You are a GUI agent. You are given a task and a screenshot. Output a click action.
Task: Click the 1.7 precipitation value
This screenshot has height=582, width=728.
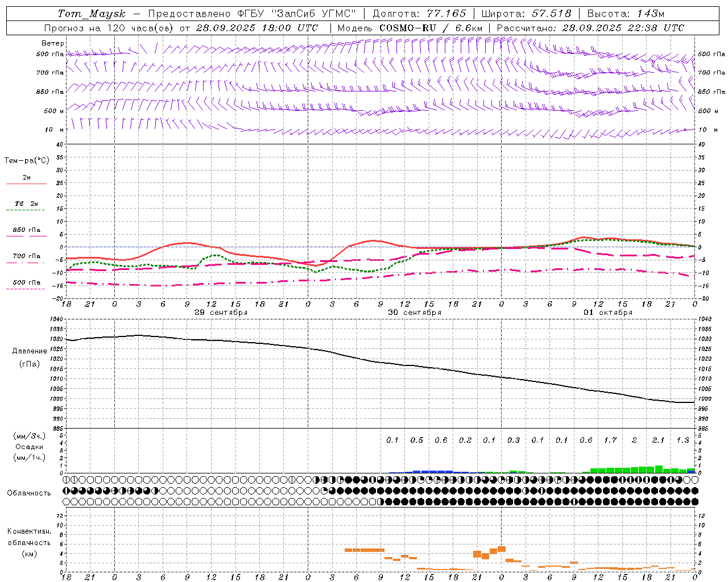pyautogui.click(x=610, y=440)
